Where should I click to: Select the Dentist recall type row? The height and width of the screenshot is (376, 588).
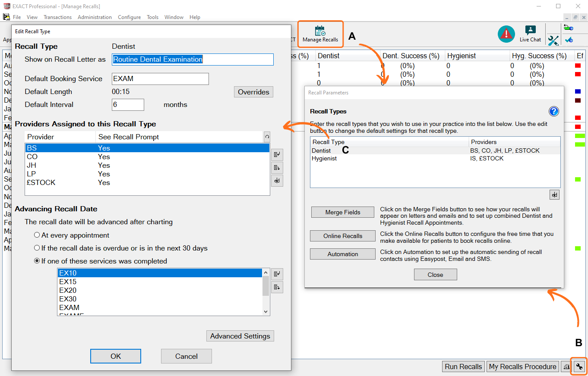[435, 151]
